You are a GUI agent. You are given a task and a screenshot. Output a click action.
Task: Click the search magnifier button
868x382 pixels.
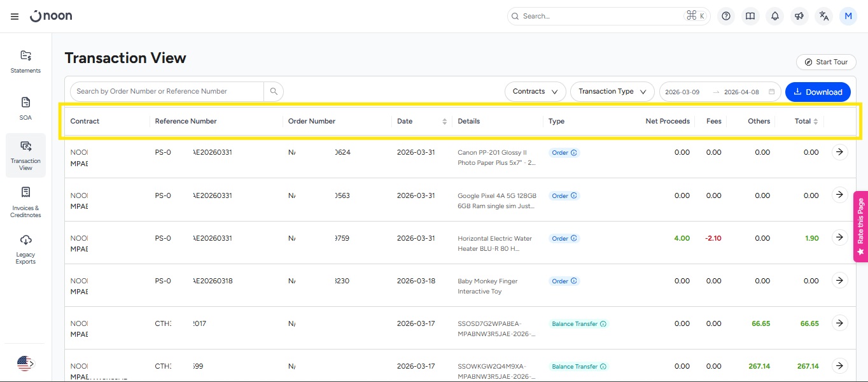pyautogui.click(x=274, y=92)
